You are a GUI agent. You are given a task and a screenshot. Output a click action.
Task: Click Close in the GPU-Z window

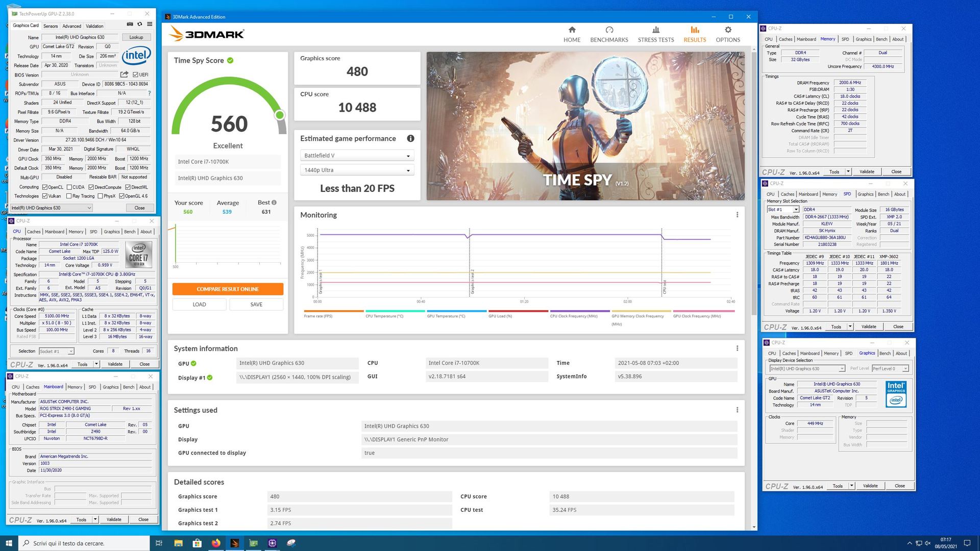coord(139,208)
